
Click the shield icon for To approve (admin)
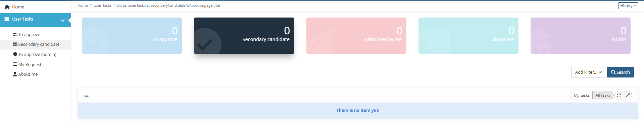(x=15, y=54)
